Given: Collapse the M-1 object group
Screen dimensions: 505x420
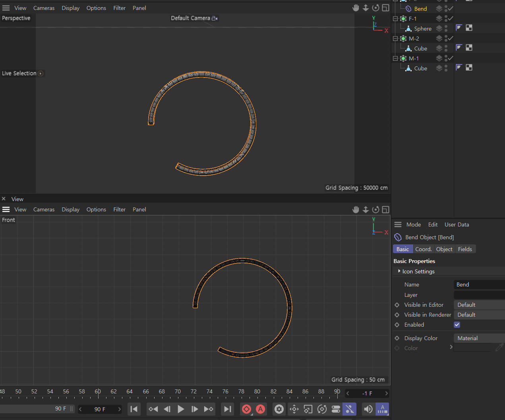Looking at the screenshot, I should pos(395,58).
